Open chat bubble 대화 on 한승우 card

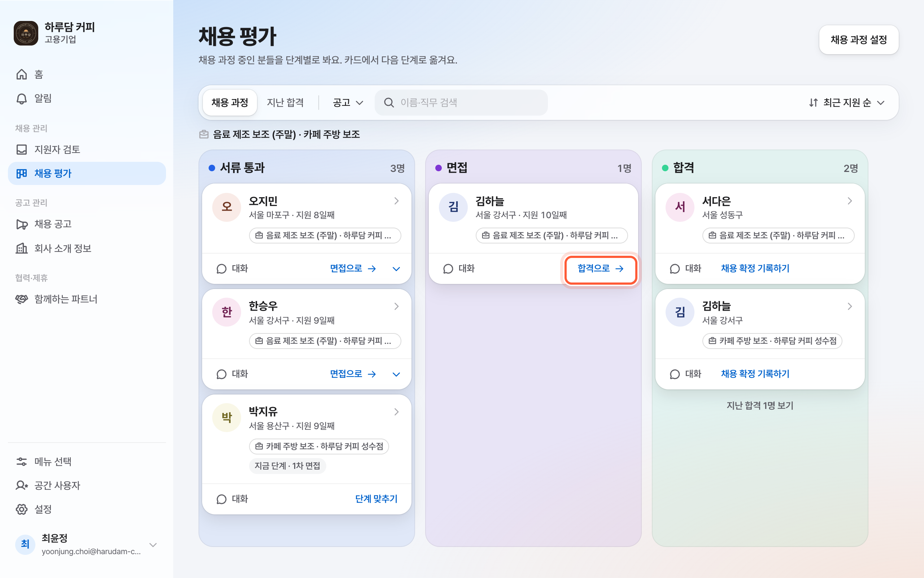click(x=232, y=374)
